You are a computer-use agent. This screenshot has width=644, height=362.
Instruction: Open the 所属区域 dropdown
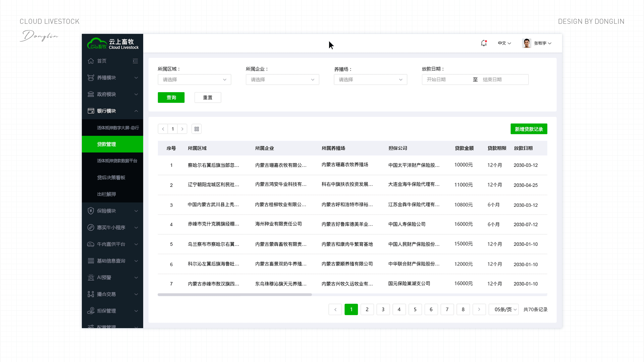[x=194, y=80]
